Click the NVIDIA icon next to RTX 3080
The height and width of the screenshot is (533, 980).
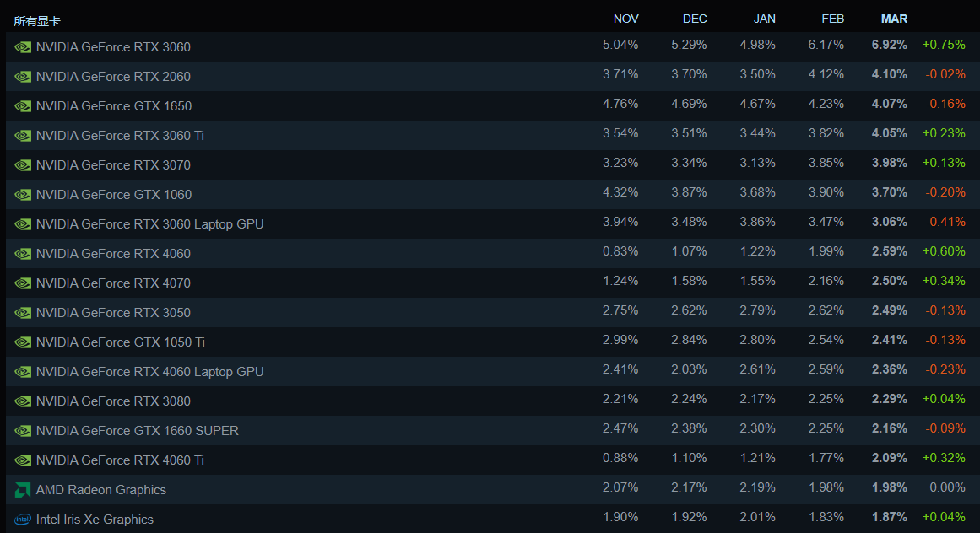23,401
